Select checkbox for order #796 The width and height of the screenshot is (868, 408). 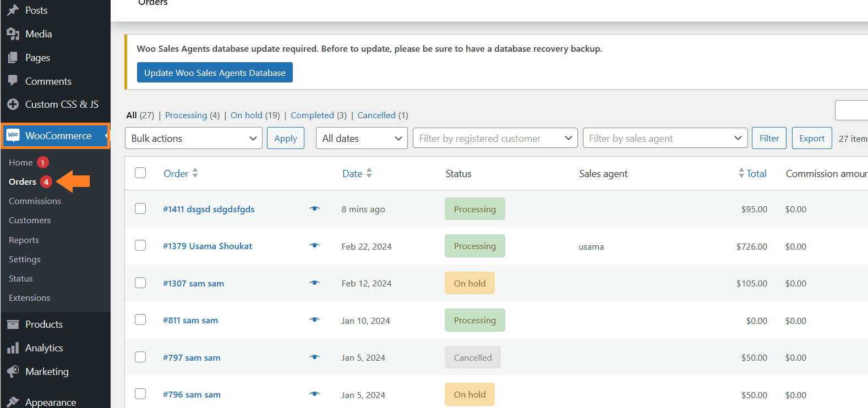click(140, 394)
